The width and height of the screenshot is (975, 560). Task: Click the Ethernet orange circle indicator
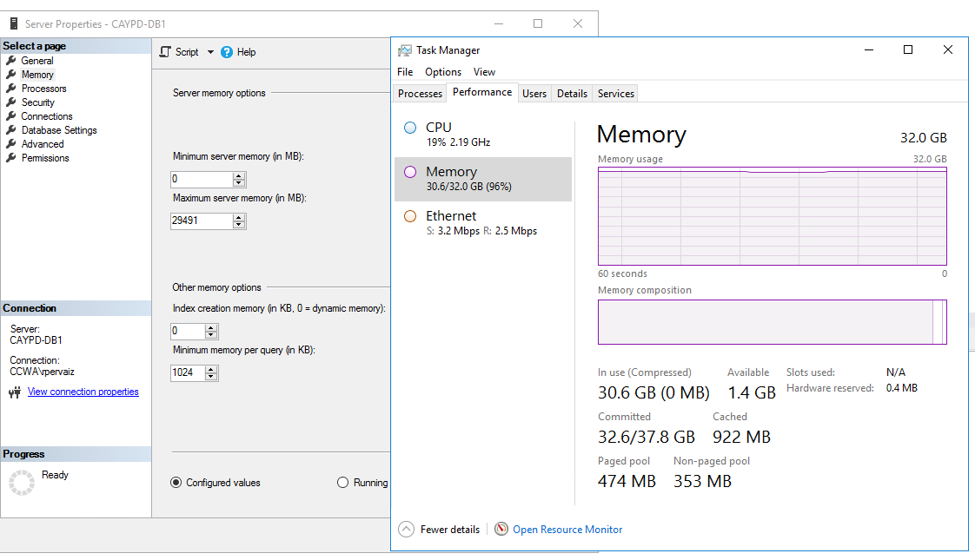pos(410,216)
